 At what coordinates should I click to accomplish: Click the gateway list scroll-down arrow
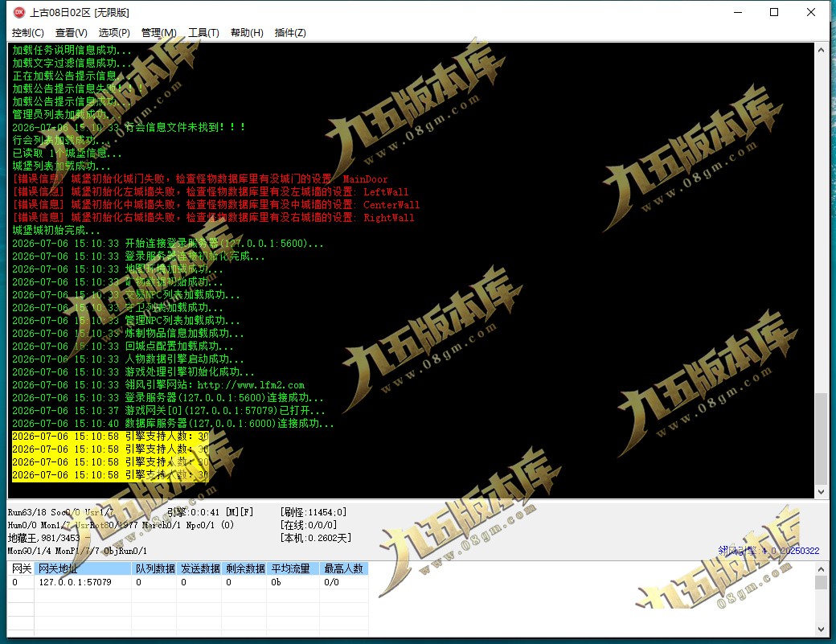point(821,629)
